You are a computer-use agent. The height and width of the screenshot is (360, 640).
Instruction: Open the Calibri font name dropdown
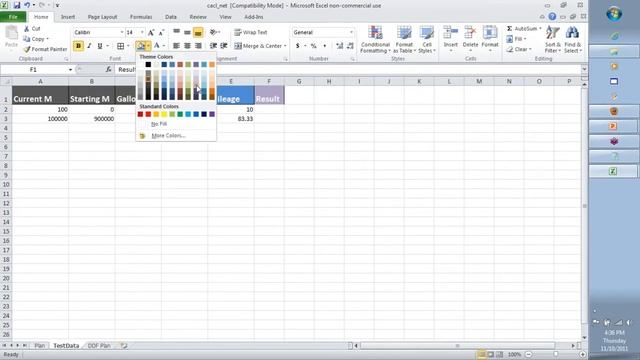pyautogui.click(x=122, y=32)
